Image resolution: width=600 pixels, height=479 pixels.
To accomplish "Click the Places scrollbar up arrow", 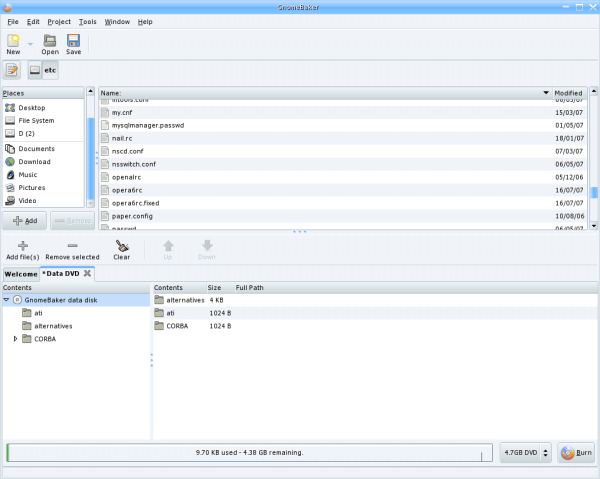I will pyautogui.click(x=90, y=91).
